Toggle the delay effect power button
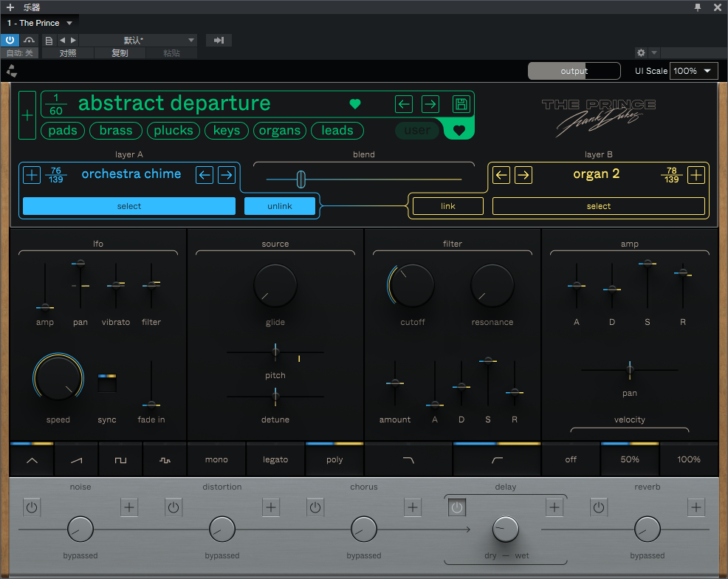728x579 pixels. 457,507
